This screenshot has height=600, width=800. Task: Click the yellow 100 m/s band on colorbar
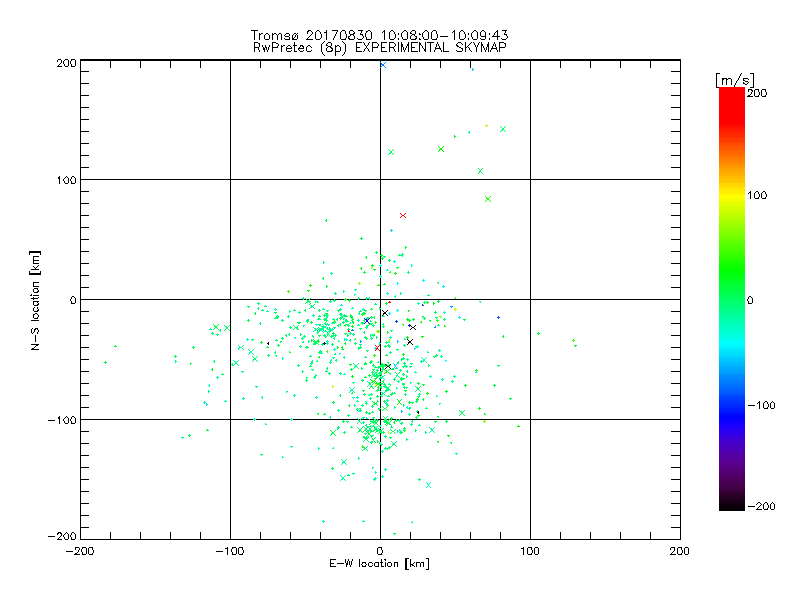click(732, 195)
